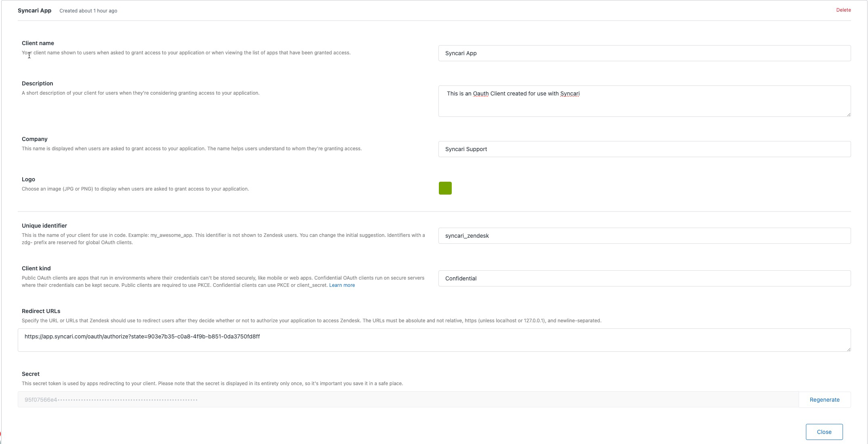The height and width of the screenshot is (444, 868).
Task: Click the 'Unique identifier' label
Action: point(44,226)
